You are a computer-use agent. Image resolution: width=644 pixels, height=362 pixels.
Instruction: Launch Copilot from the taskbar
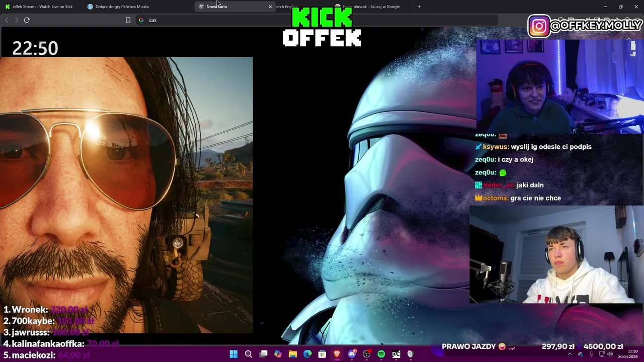pyautogui.click(x=278, y=354)
